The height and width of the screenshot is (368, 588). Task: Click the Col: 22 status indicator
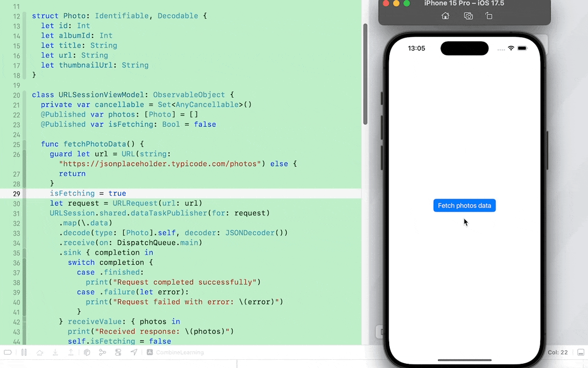coord(558,352)
